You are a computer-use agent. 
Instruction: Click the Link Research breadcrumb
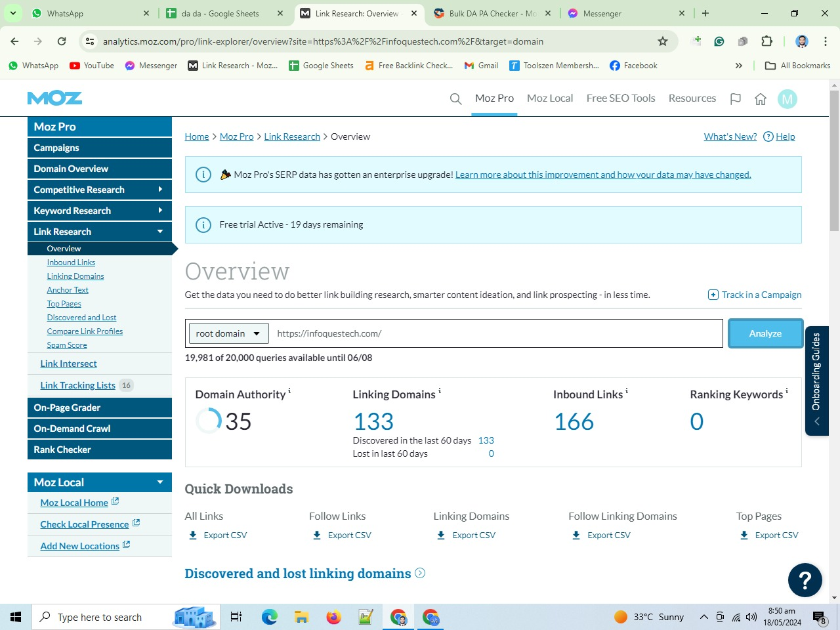click(x=292, y=136)
